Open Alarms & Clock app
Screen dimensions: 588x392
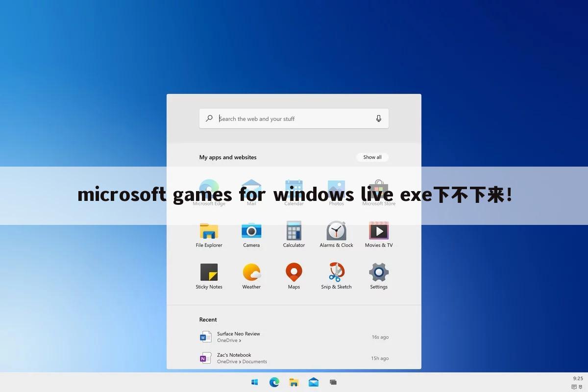tap(336, 230)
